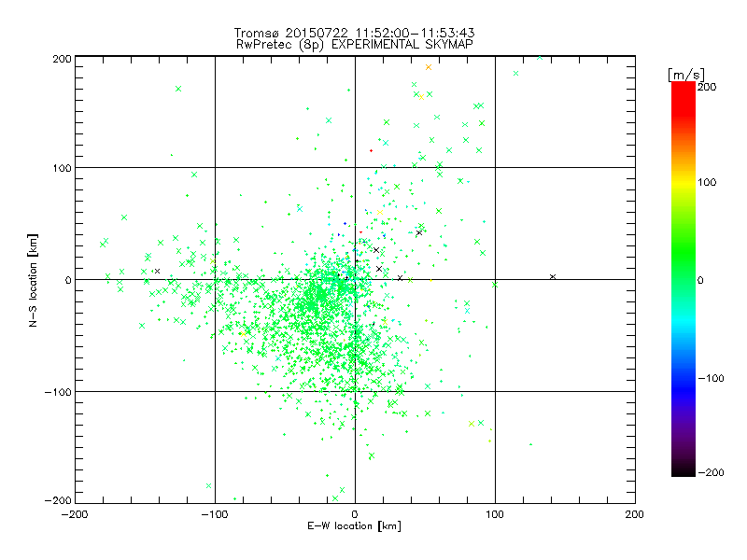The height and width of the screenshot is (560, 747).
Task: Click the colorbar label '-200' at bottom
Action: pyautogui.click(x=711, y=472)
